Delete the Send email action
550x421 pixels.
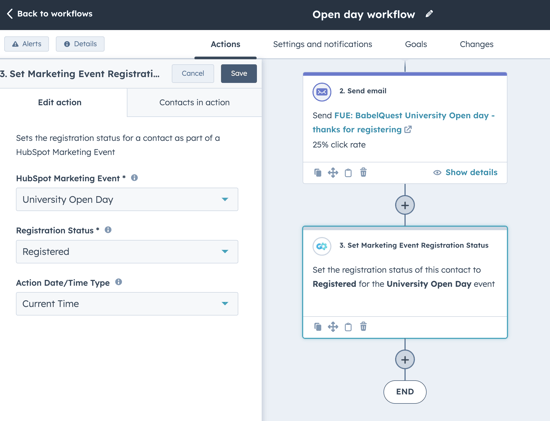363,172
